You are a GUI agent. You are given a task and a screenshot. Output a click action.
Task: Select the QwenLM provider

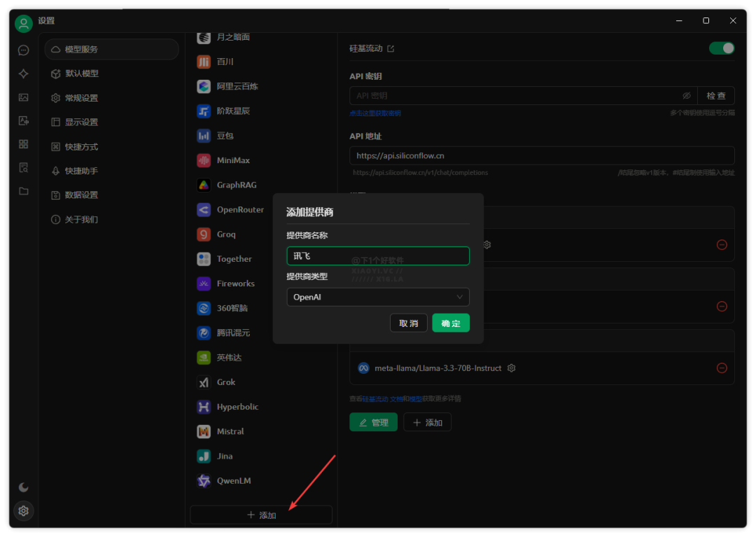tap(261, 480)
